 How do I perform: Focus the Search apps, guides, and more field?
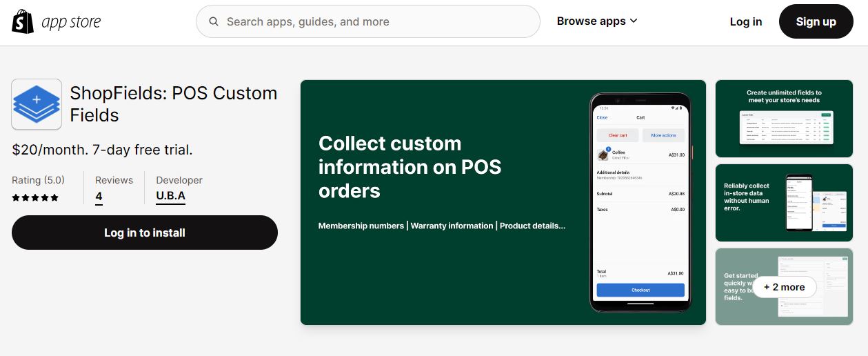[x=367, y=21]
